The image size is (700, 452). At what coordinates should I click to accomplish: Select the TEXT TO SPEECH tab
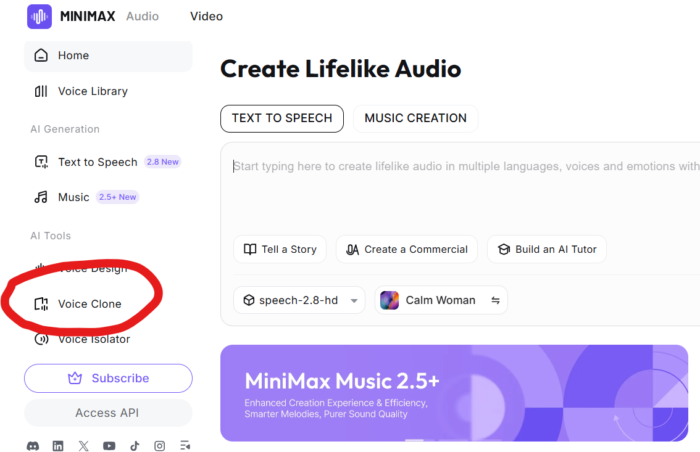coord(282,118)
